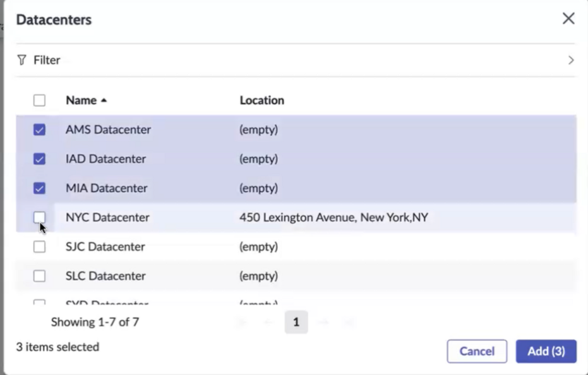Select the IAD Datacenter name text
588x375 pixels.
105,159
